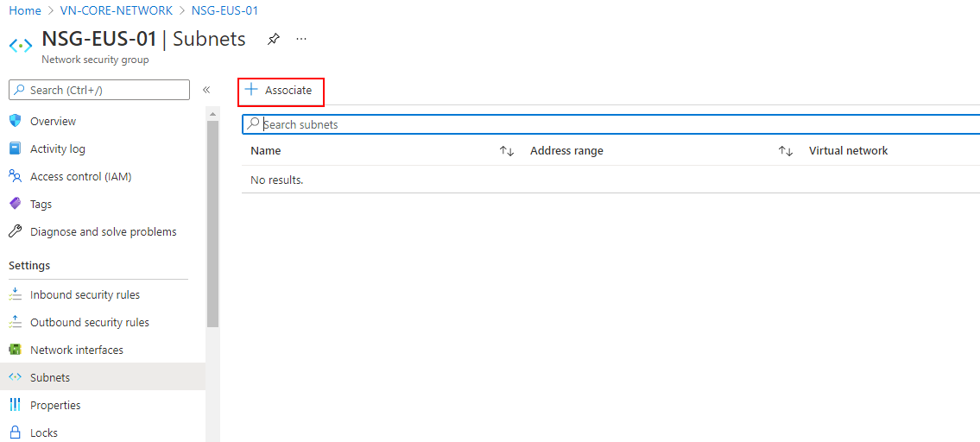Click the Access control (IAM) icon
Viewport: 980px width, 442px height.
coord(15,176)
